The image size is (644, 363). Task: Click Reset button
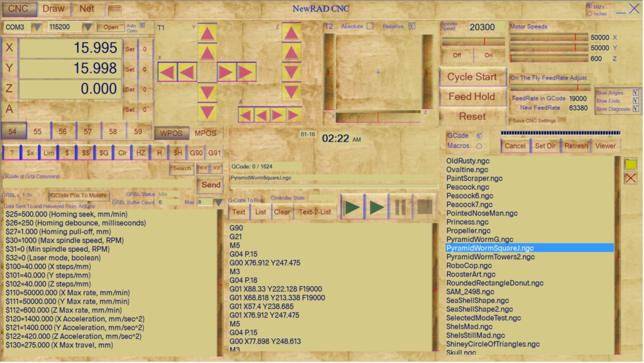click(472, 117)
